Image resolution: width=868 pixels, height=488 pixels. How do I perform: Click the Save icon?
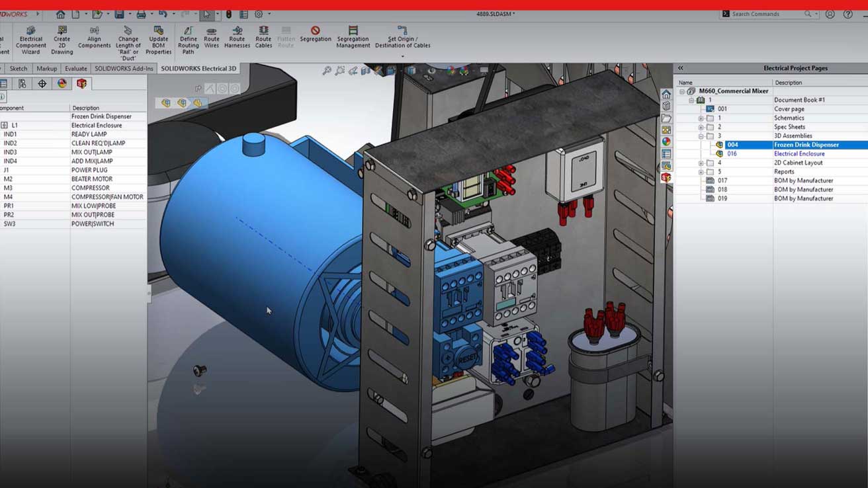pyautogui.click(x=118, y=14)
